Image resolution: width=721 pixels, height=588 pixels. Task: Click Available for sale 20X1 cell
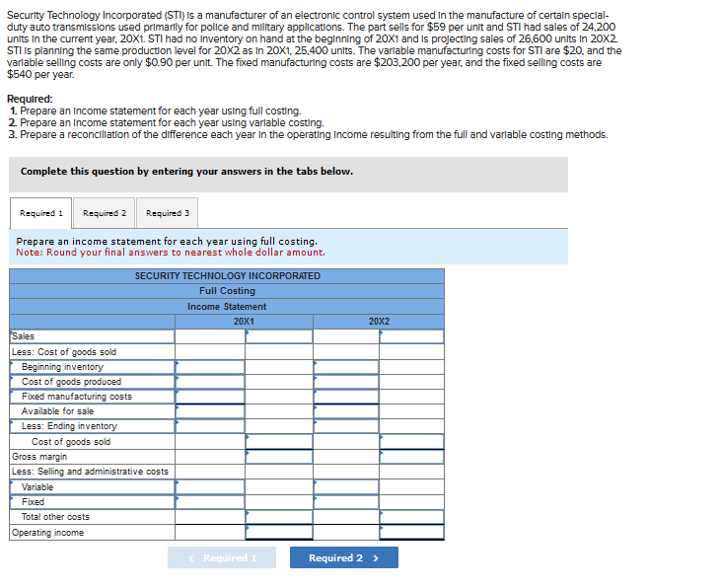pos(210,410)
